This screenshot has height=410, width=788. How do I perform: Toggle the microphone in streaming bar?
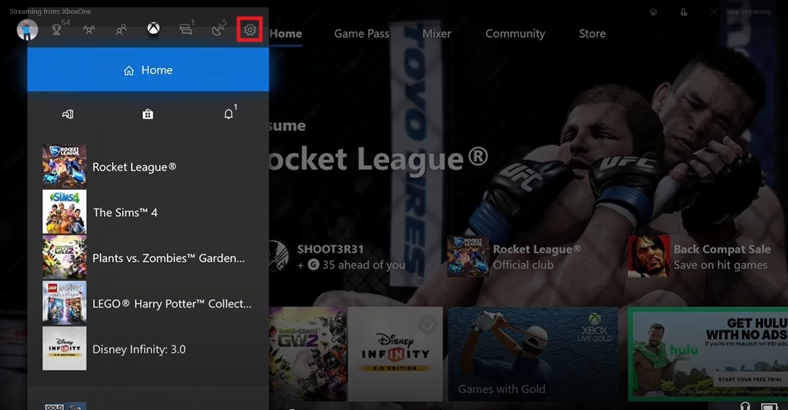tap(683, 12)
